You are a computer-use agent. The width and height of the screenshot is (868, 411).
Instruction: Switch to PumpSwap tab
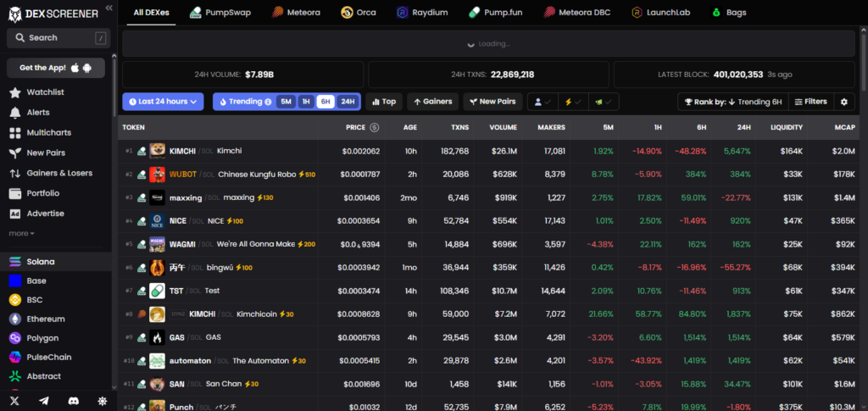[220, 12]
